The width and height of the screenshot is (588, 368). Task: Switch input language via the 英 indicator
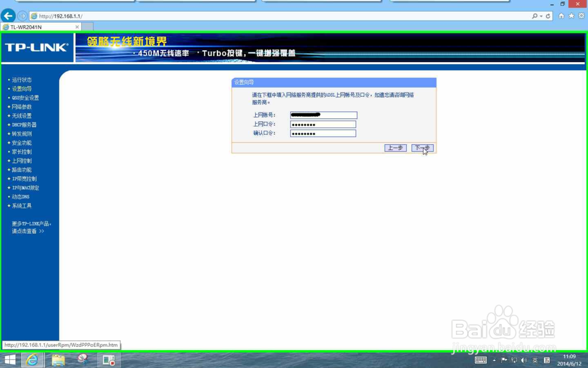pos(536,360)
